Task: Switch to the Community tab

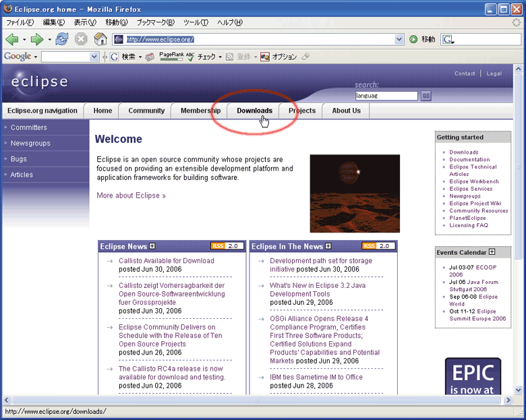Action: (146, 111)
